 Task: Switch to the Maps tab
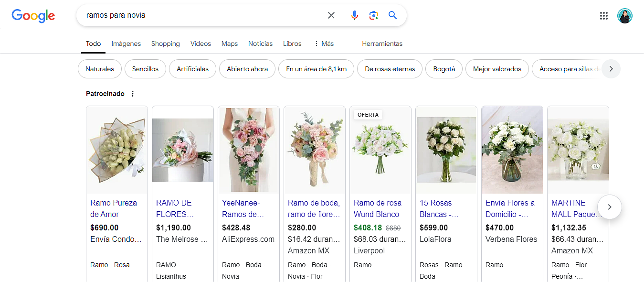[x=229, y=43]
